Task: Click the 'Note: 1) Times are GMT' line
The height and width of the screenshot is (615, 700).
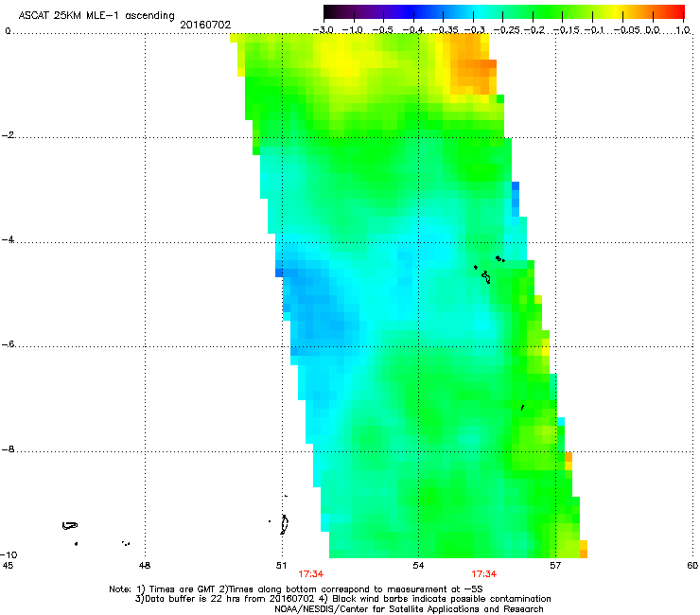Action: (296, 589)
